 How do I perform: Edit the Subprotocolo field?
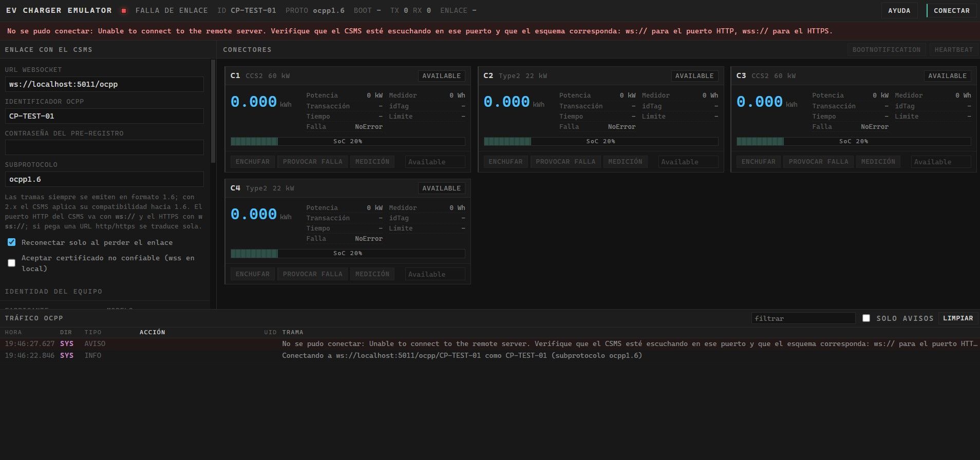click(104, 179)
